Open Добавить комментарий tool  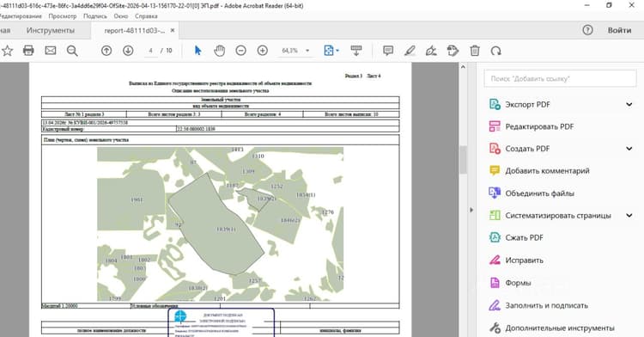tap(547, 170)
